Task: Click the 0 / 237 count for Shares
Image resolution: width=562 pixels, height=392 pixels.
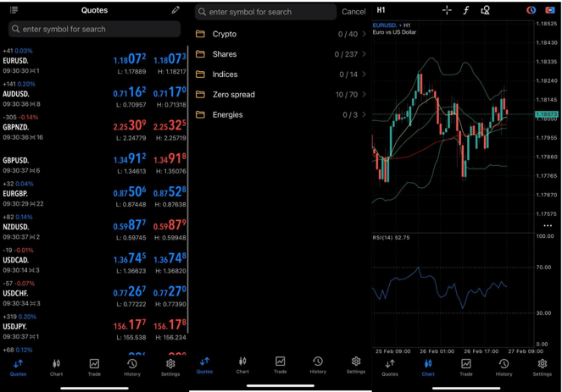Action: 346,54
